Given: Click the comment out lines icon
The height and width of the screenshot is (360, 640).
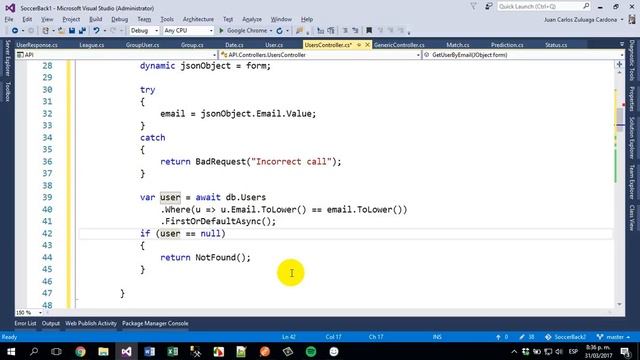Looking at the screenshot, I should 345,31.
